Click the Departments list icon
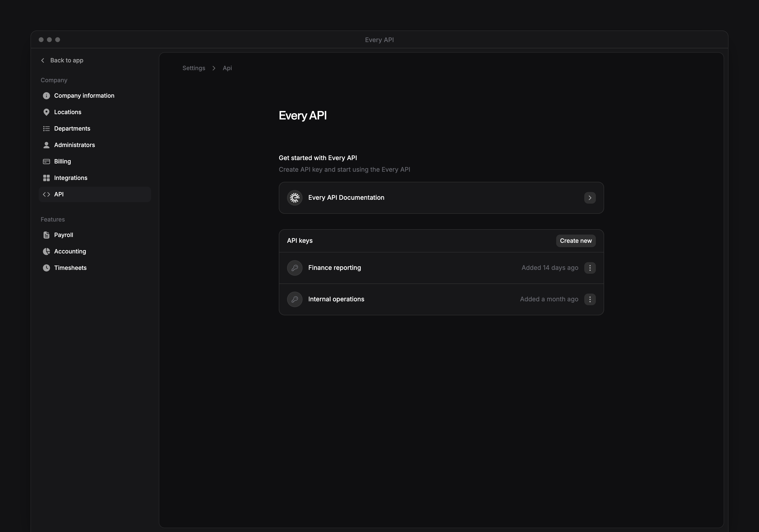 (46, 128)
